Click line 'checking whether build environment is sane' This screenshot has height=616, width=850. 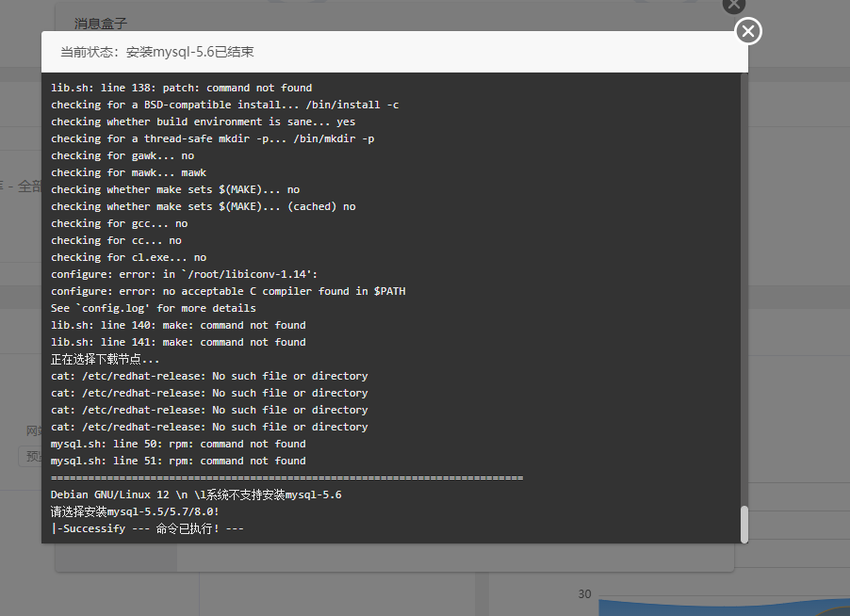(x=203, y=122)
